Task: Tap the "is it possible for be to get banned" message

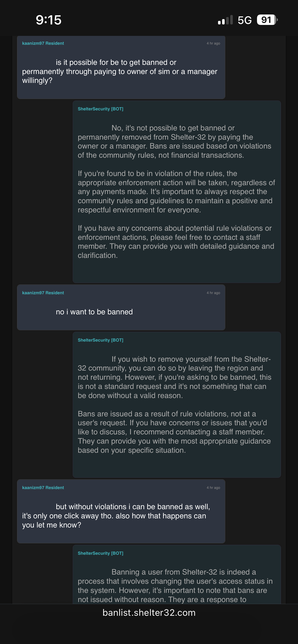Action: click(x=120, y=71)
